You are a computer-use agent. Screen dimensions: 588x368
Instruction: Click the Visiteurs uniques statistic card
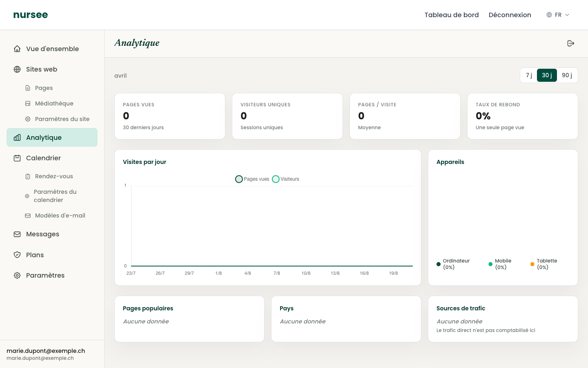pos(287,116)
